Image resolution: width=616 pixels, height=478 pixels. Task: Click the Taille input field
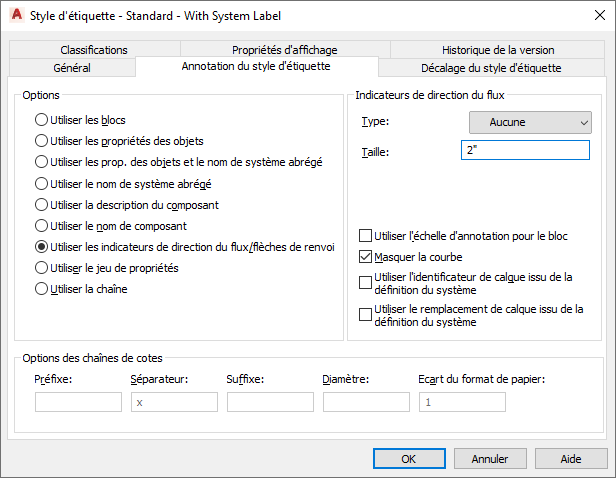[x=525, y=151]
